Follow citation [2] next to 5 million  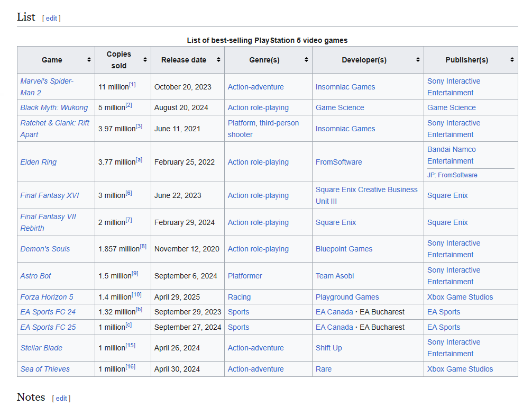[129, 105]
